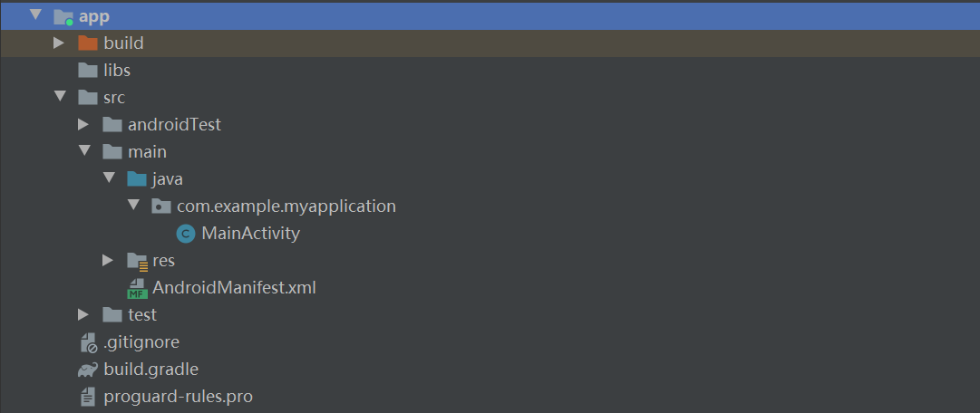Click the AndroidManifest.xml file icon

(x=137, y=288)
